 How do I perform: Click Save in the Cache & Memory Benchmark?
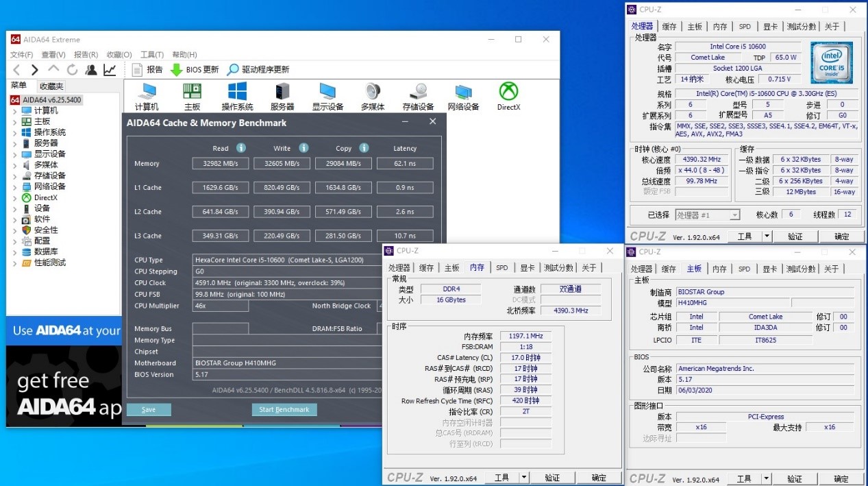point(149,410)
